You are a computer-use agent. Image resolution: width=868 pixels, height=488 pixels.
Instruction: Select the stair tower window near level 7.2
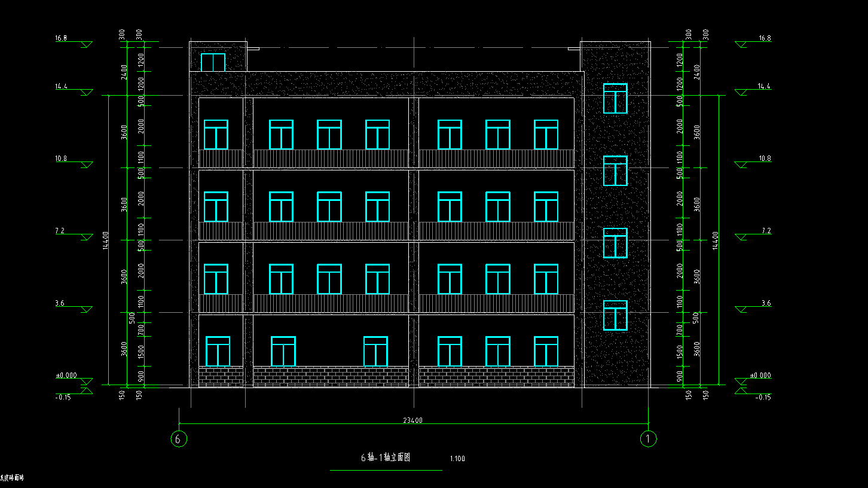pyautogui.click(x=615, y=243)
